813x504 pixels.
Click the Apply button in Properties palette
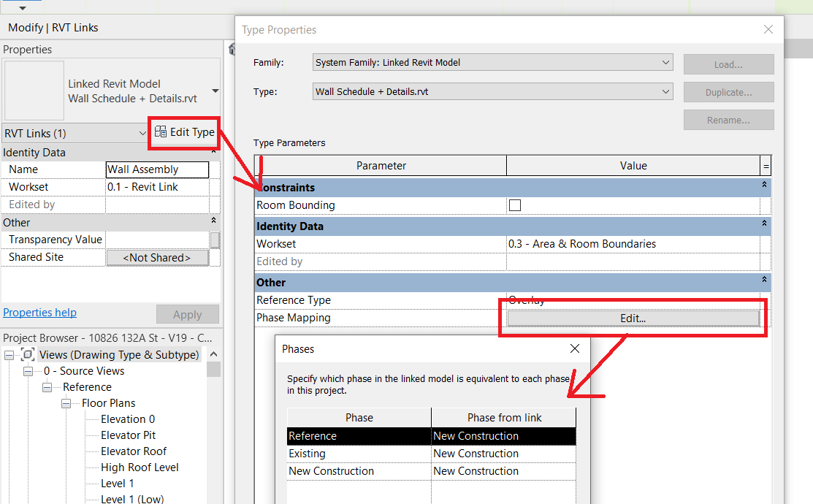point(188,314)
